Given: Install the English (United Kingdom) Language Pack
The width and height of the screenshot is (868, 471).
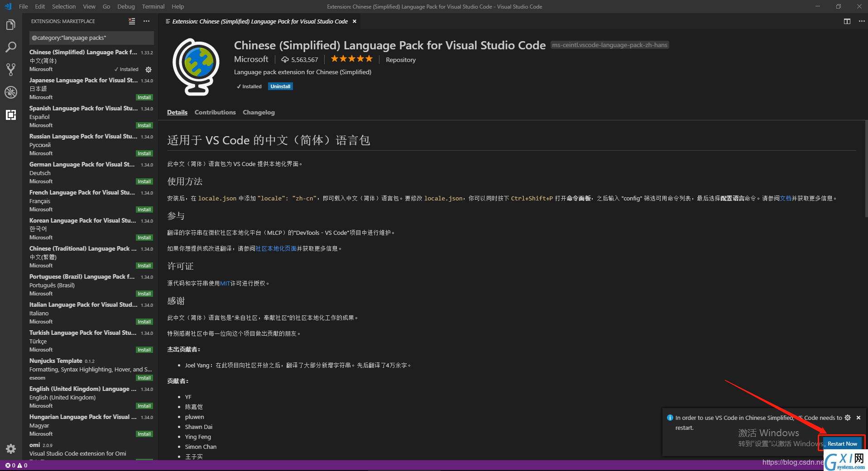Looking at the screenshot, I should coord(144,406).
